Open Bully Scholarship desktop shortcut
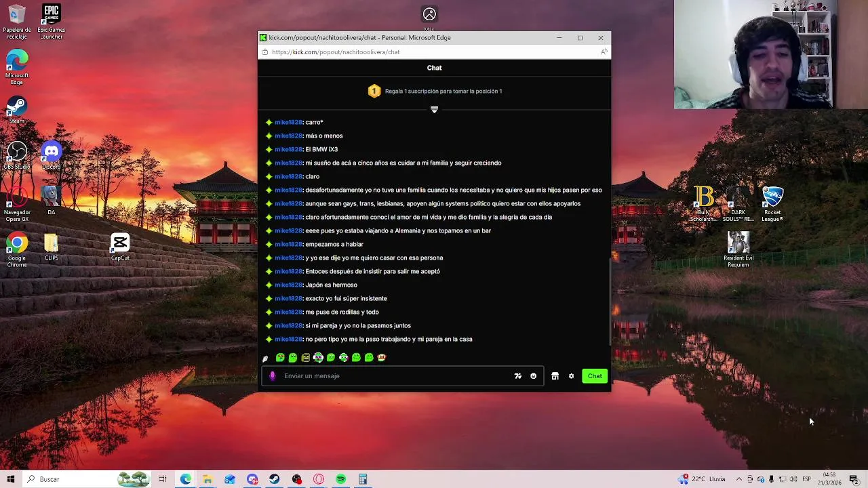 (704, 205)
